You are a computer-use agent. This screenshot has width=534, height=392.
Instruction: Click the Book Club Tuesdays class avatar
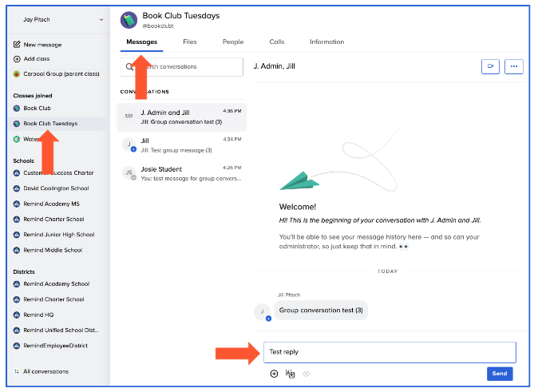pos(129,20)
